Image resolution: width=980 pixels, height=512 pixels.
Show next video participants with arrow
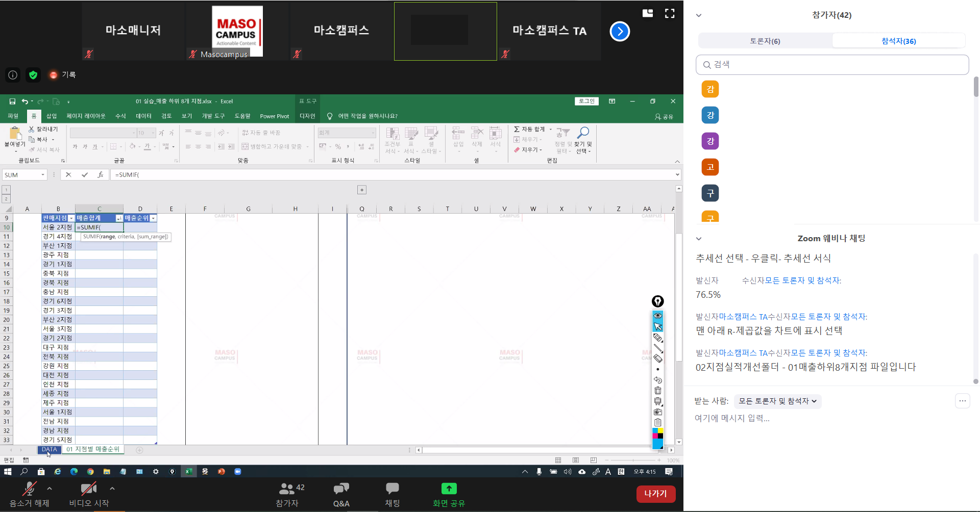click(x=620, y=31)
